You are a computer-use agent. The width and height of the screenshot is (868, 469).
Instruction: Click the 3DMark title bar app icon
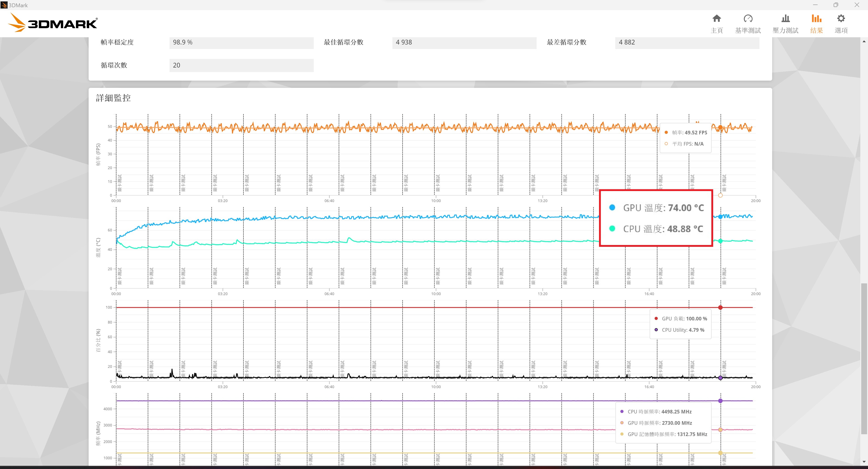4,5
